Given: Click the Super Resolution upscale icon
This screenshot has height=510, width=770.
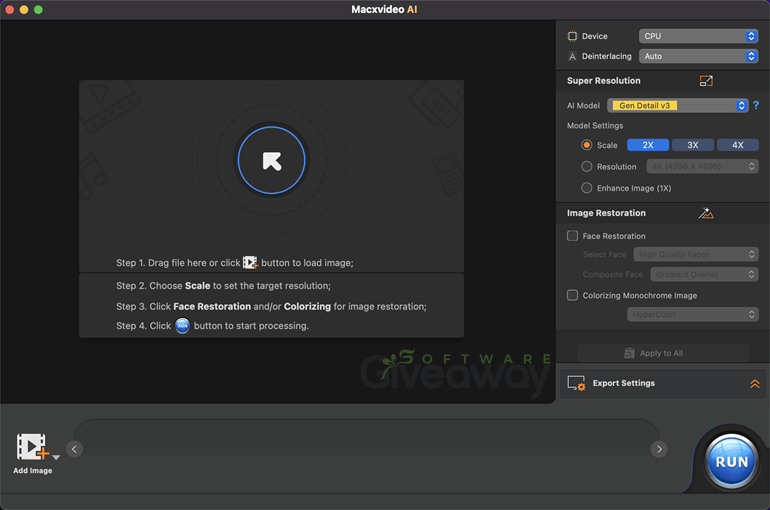Looking at the screenshot, I should pos(706,81).
